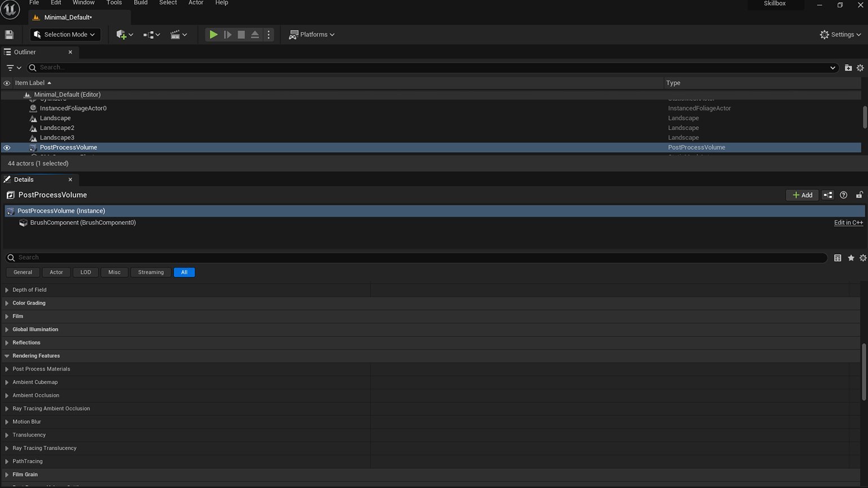
Task: Click the Edit in C++ link
Action: (848, 223)
